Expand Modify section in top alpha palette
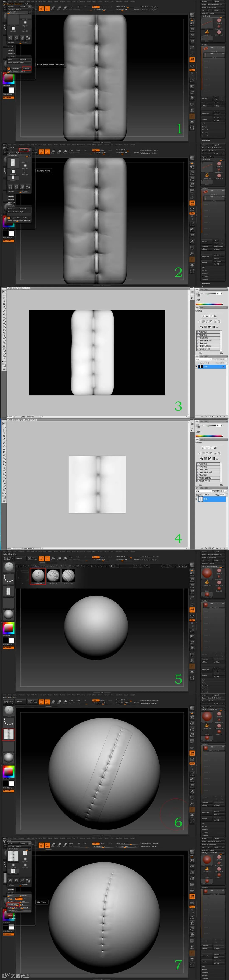Image resolution: width=229 pixels, height=980 pixels. tap(11, 50)
